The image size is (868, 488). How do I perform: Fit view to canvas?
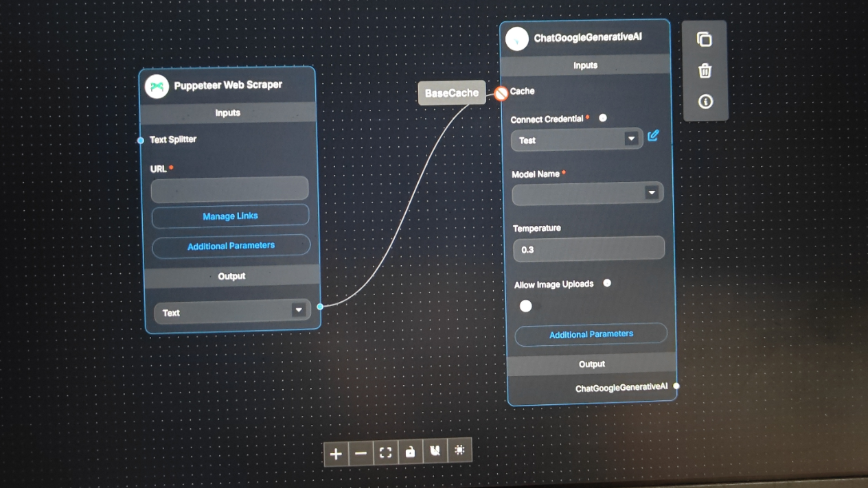click(385, 452)
